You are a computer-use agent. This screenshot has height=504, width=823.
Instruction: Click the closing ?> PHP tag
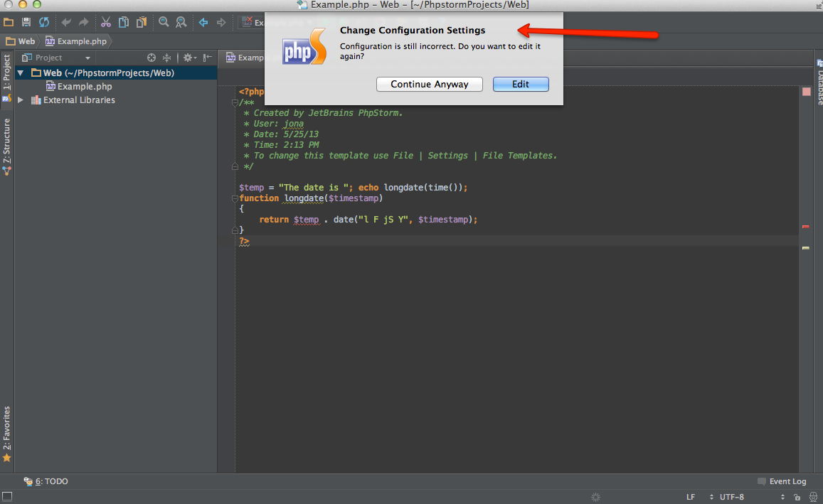[244, 241]
